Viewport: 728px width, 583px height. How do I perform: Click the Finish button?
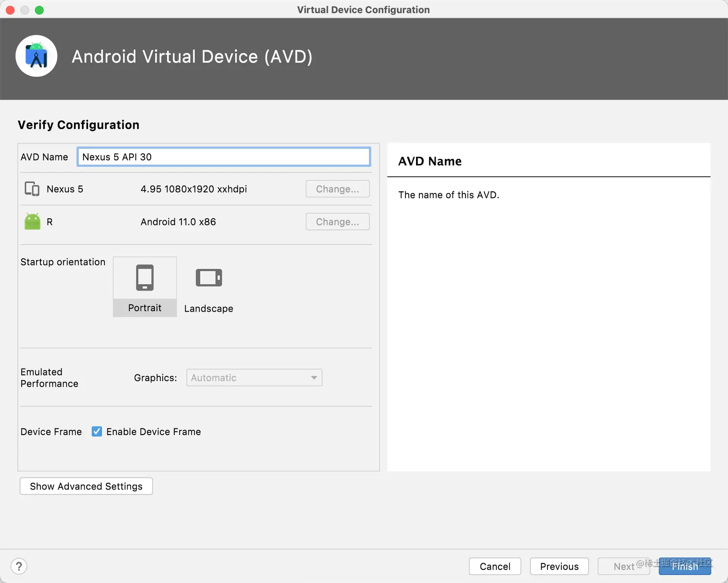[x=685, y=566]
